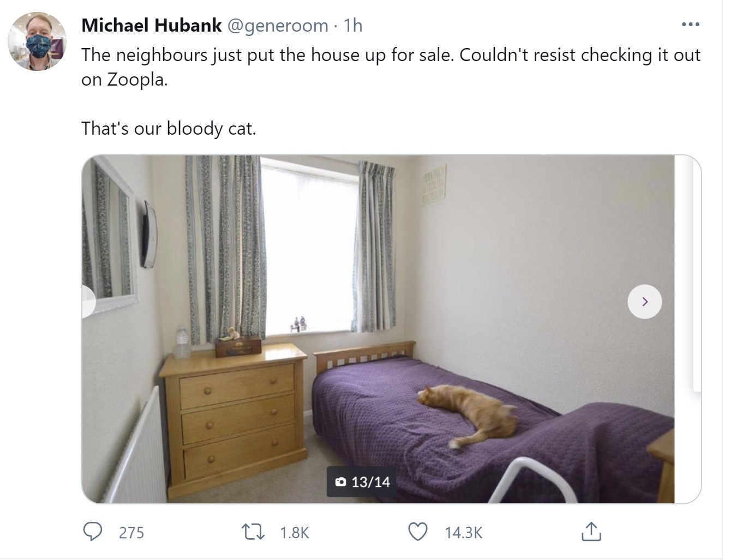Open the share tweet icon
The image size is (742, 560).
[x=591, y=532]
